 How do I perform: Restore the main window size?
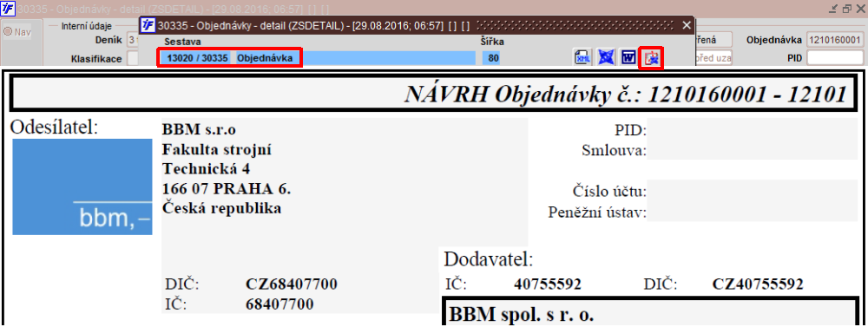click(x=847, y=9)
